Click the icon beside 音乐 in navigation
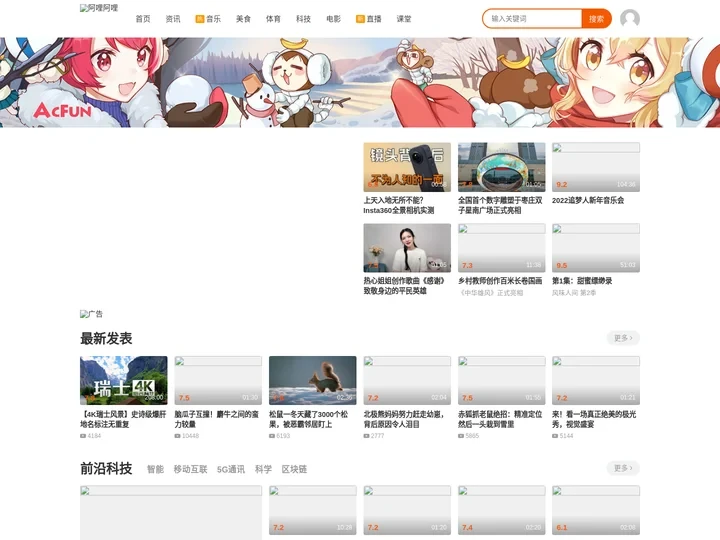 pyautogui.click(x=200, y=19)
